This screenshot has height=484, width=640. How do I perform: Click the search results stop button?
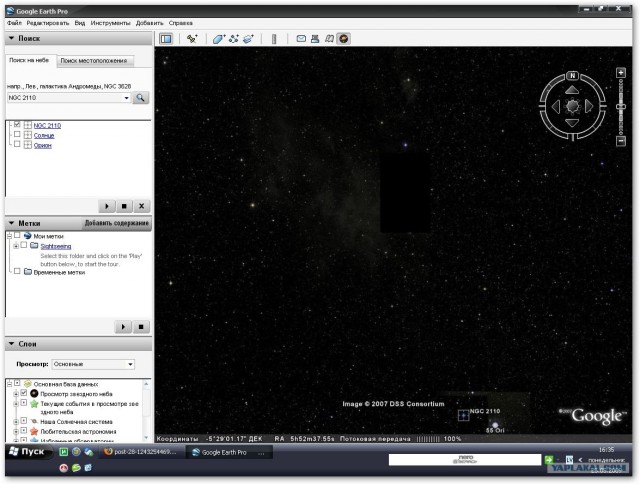point(124,206)
